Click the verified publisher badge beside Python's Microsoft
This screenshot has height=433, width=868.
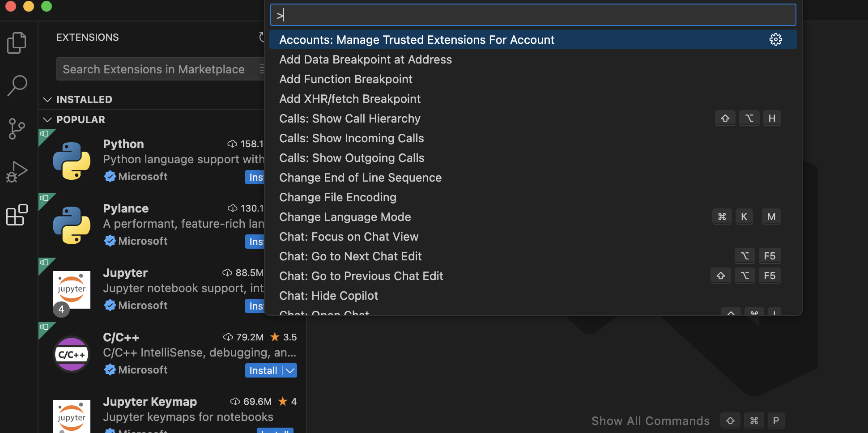point(110,177)
